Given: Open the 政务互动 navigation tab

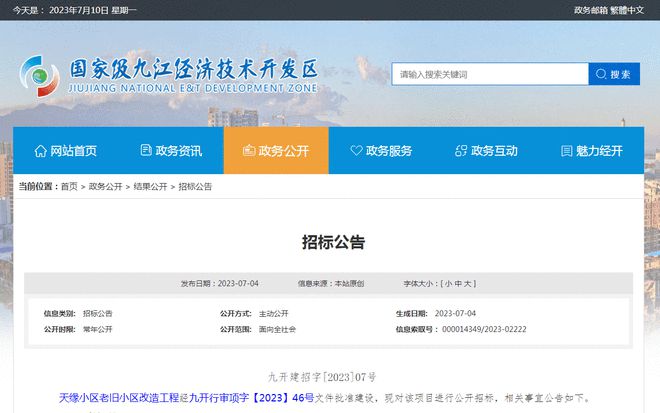Looking at the screenshot, I should click(487, 150).
